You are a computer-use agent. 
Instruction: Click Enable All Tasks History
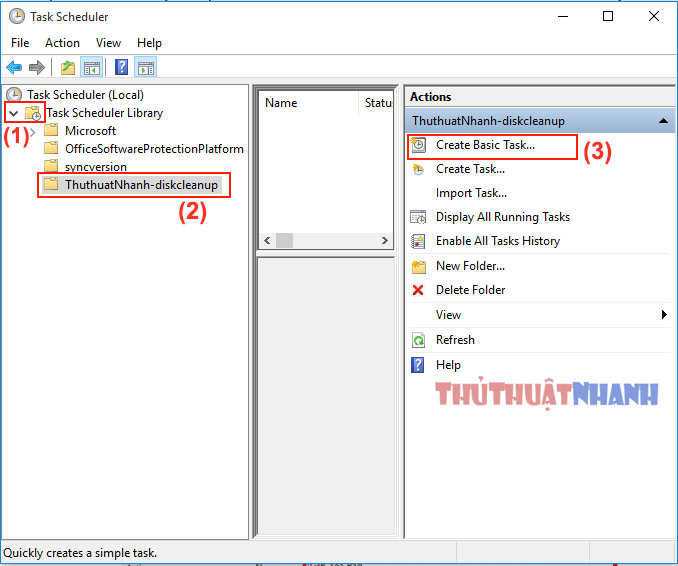[498, 241]
